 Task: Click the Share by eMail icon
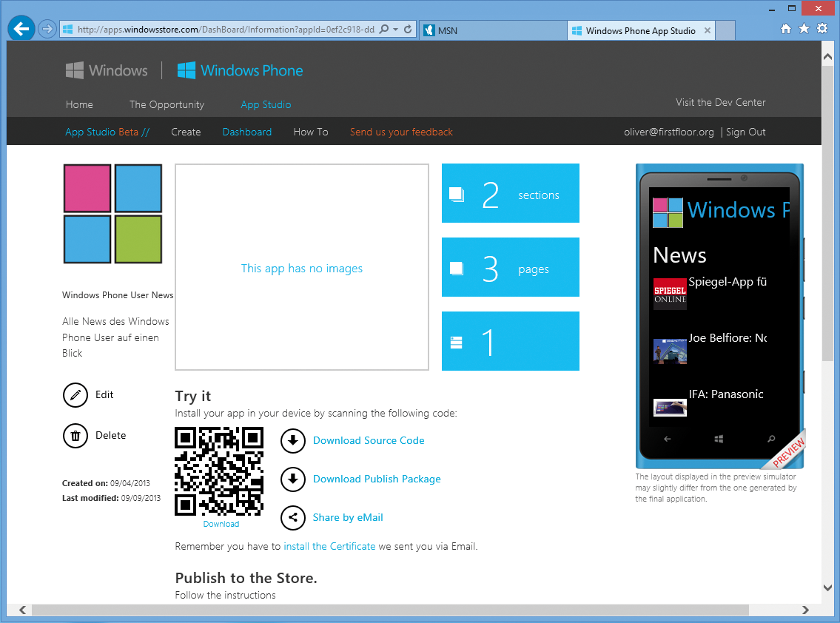(293, 518)
